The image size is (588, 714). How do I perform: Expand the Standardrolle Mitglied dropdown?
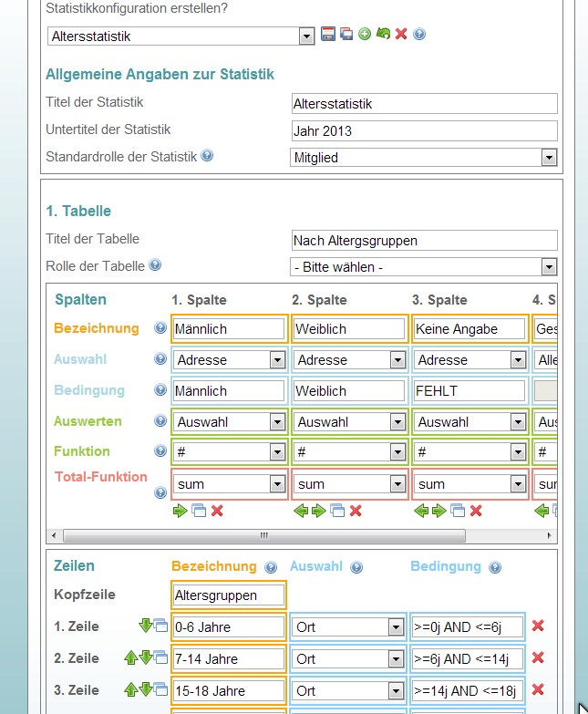tap(548, 158)
